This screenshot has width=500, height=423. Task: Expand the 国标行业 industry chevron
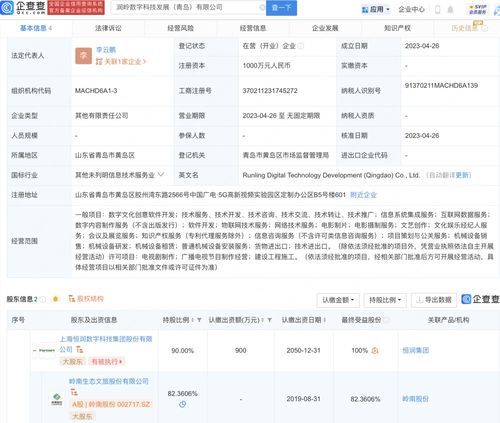pyautogui.click(x=161, y=174)
